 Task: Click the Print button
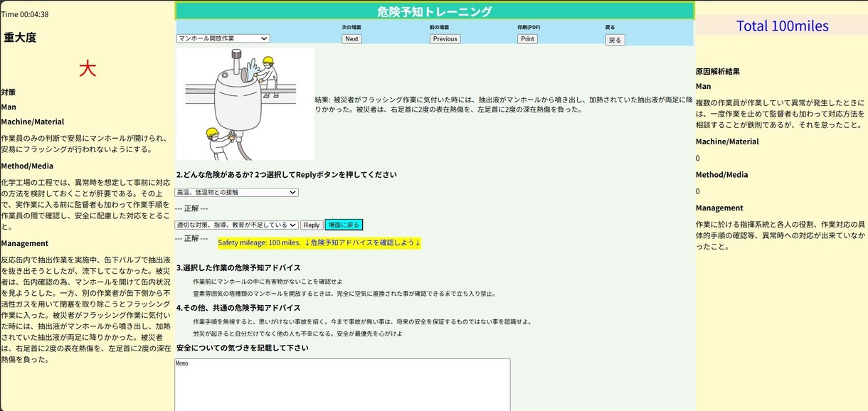pyautogui.click(x=527, y=39)
